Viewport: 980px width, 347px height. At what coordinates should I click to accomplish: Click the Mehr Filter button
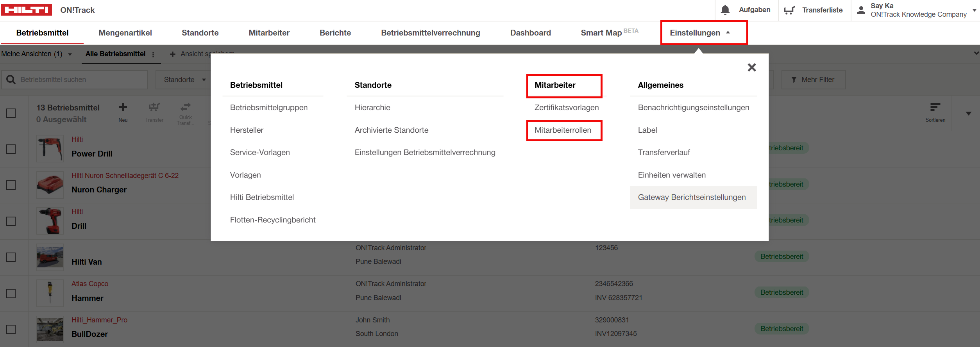814,80
